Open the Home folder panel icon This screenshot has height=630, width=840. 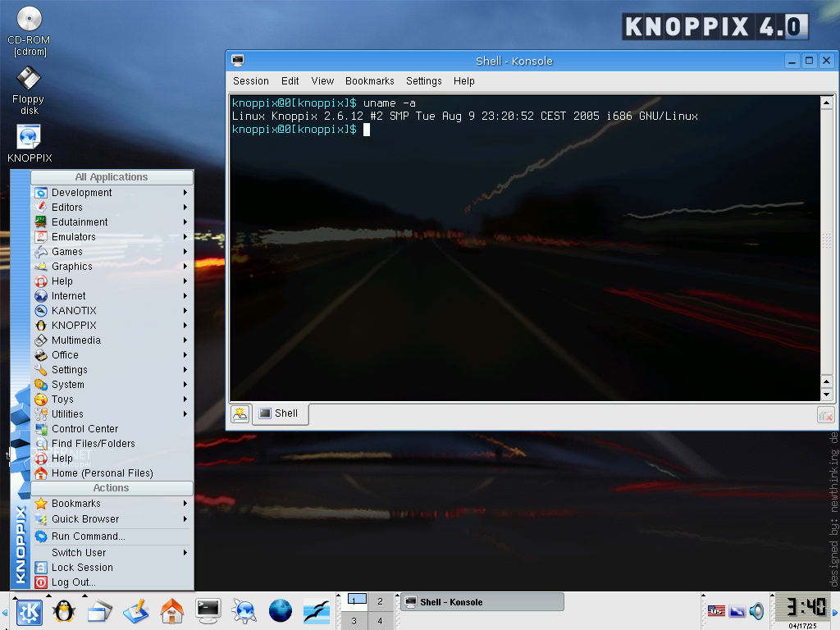[x=172, y=611]
